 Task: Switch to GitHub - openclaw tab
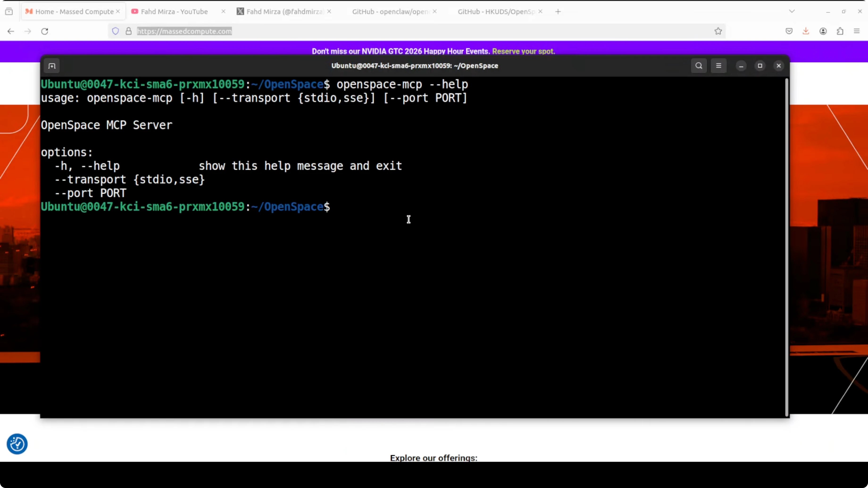tap(390, 12)
